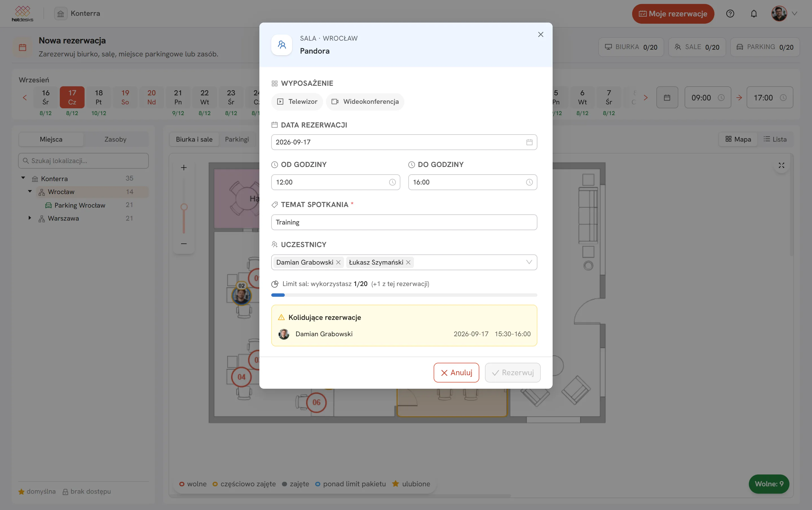Switch to the Miejsca tab
This screenshot has width=812, height=510.
pyautogui.click(x=51, y=139)
